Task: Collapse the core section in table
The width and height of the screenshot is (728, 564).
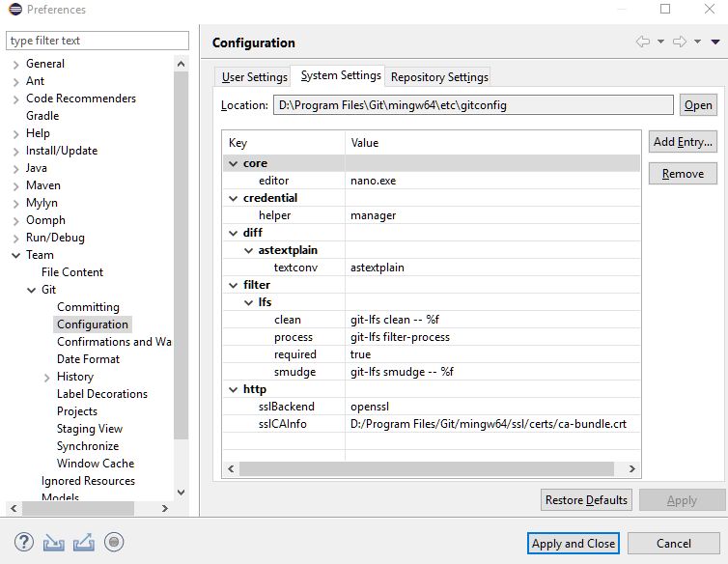Action: tap(233, 163)
